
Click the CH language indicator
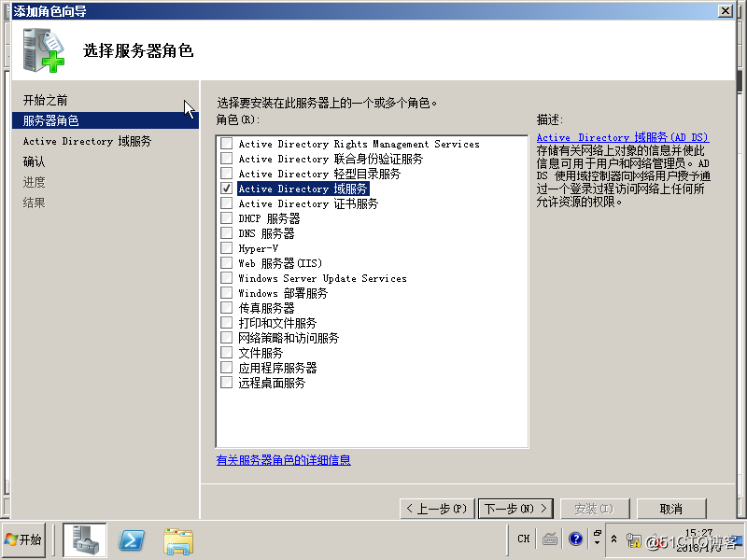click(524, 539)
